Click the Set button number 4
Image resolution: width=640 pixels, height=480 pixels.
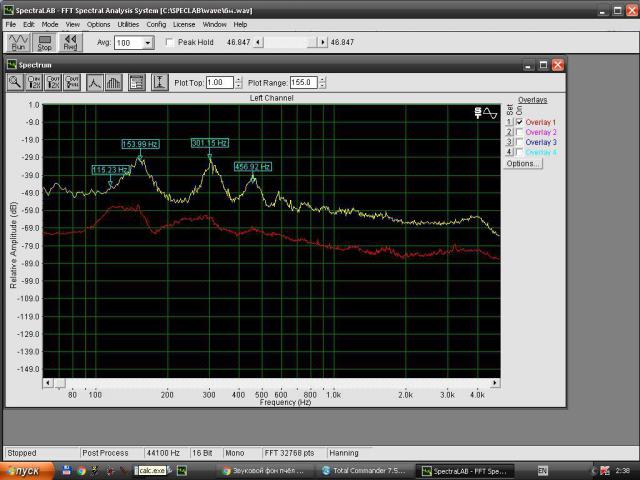(x=509, y=152)
